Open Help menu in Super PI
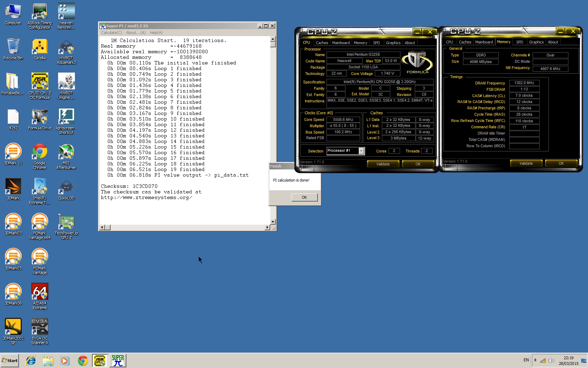 click(156, 33)
